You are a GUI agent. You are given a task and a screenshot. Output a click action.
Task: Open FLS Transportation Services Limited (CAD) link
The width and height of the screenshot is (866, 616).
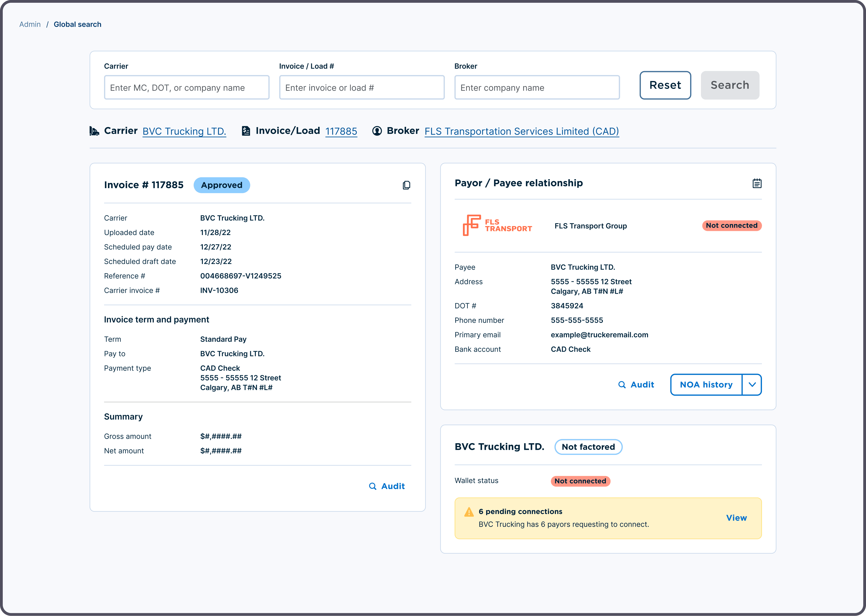pyautogui.click(x=522, y=132)
